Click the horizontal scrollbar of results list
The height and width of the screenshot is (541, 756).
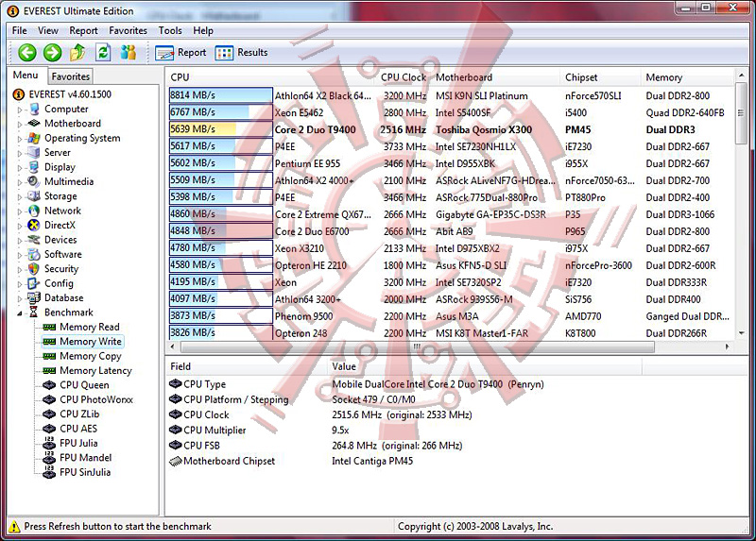click(418, 347)
